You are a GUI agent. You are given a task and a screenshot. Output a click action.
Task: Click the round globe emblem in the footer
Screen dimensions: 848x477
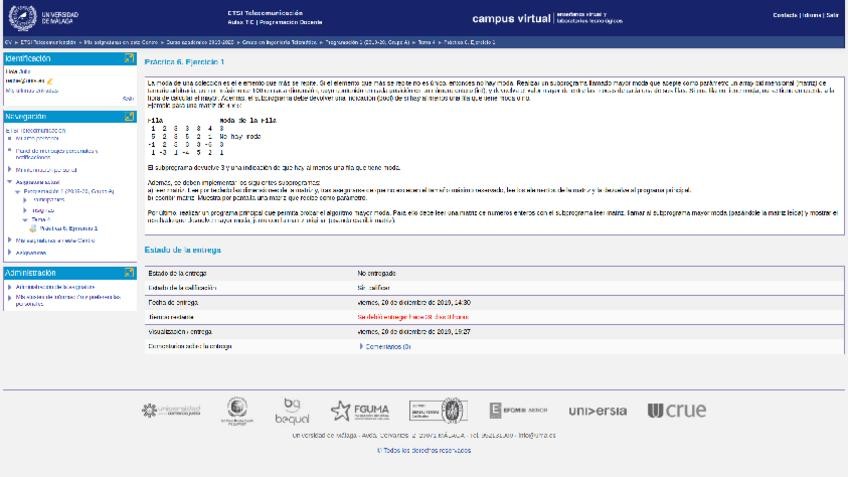click(x=237, y=410)
